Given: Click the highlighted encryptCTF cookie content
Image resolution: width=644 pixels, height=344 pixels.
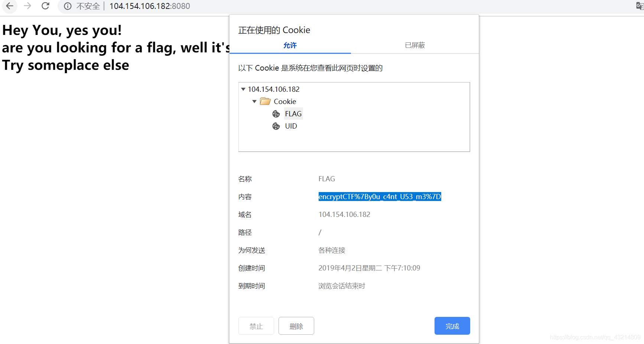Looking at the screenshot, I should [x=380, y=197].
